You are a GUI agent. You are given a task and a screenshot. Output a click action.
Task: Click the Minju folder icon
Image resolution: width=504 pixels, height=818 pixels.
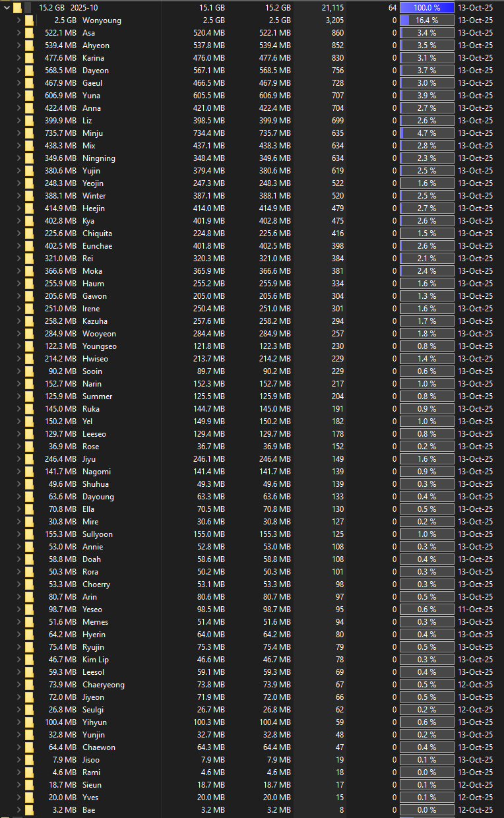point(29,133)
